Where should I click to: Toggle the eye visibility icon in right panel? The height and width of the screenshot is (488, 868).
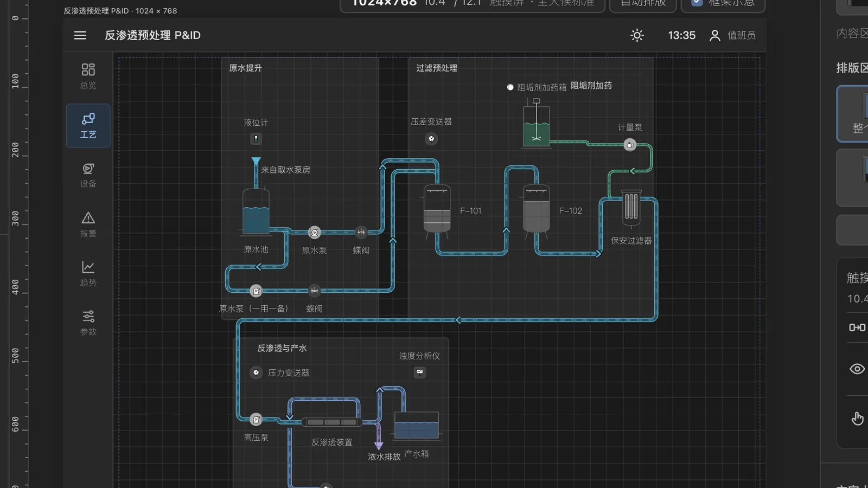click(x=857, y=369)
